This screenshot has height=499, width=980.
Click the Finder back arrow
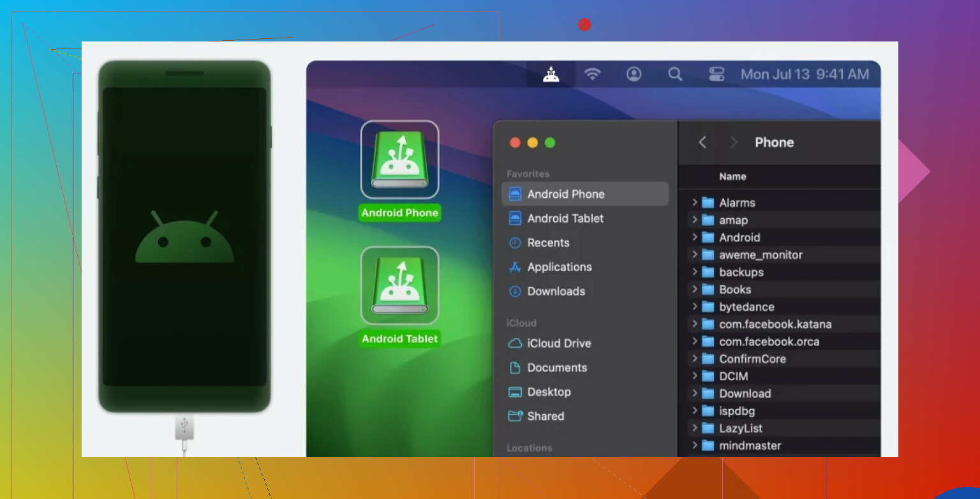click(x=702, y=142)
